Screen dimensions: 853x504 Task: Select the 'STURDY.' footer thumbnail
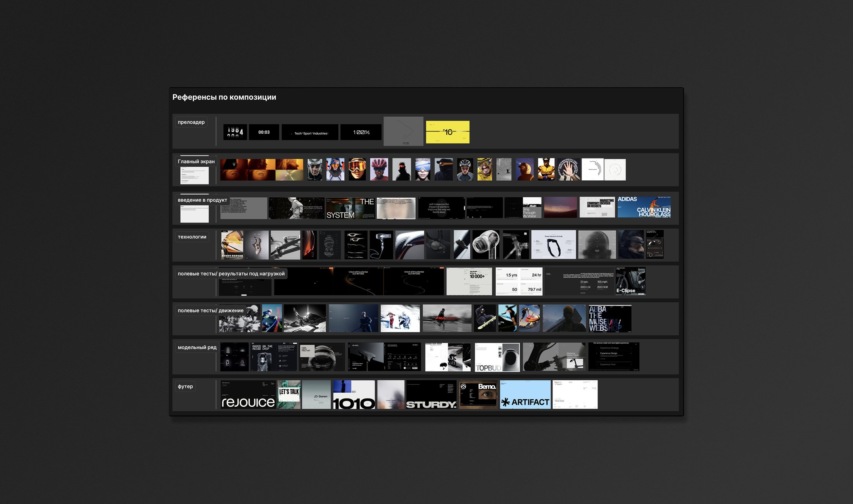pyautogui.click(x=432, y=394)
